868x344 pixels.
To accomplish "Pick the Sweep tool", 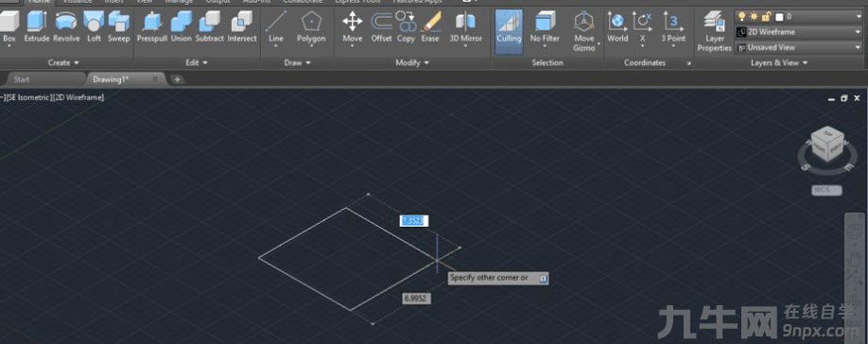I will tap(118, 26).
